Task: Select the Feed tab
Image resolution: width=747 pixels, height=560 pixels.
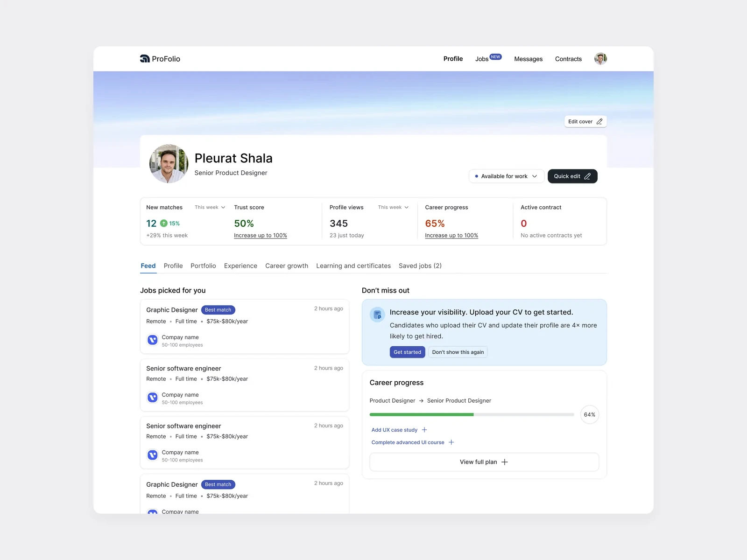Action: pos(148,266)
